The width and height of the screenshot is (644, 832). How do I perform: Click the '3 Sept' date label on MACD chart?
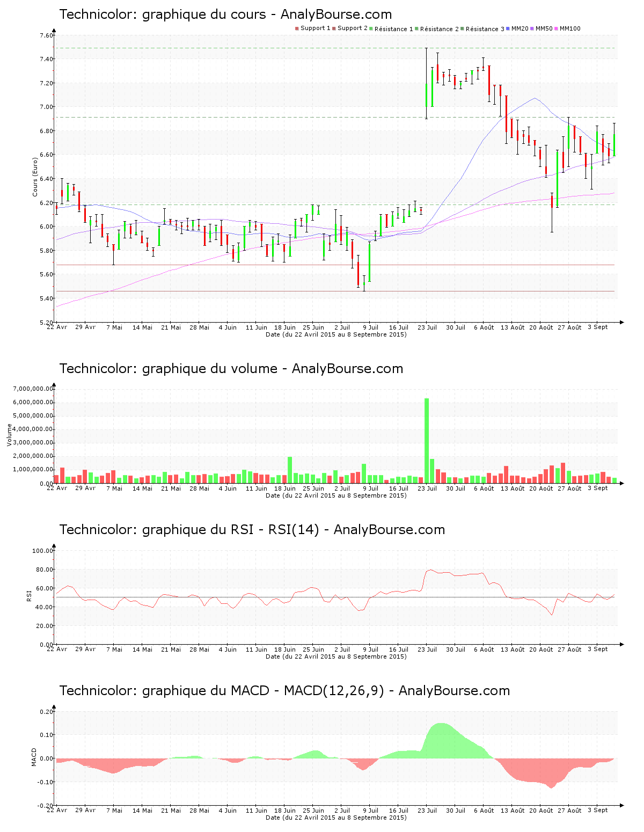(x=597, y=811)
